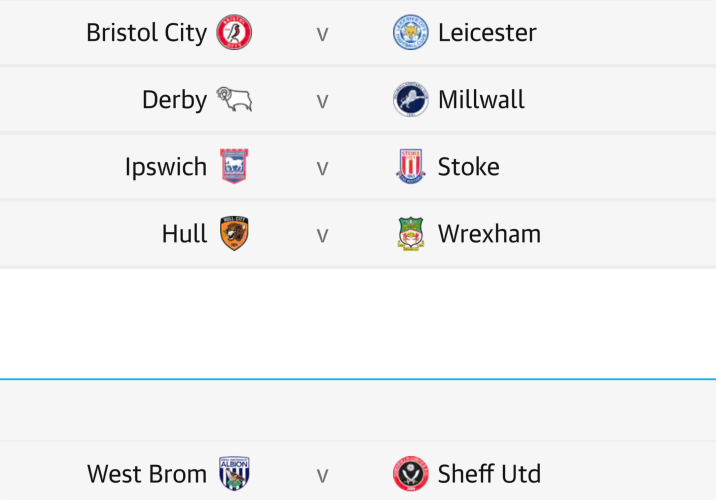
Task: Click the Leicester club crest
Action: (x=410, y=33)
